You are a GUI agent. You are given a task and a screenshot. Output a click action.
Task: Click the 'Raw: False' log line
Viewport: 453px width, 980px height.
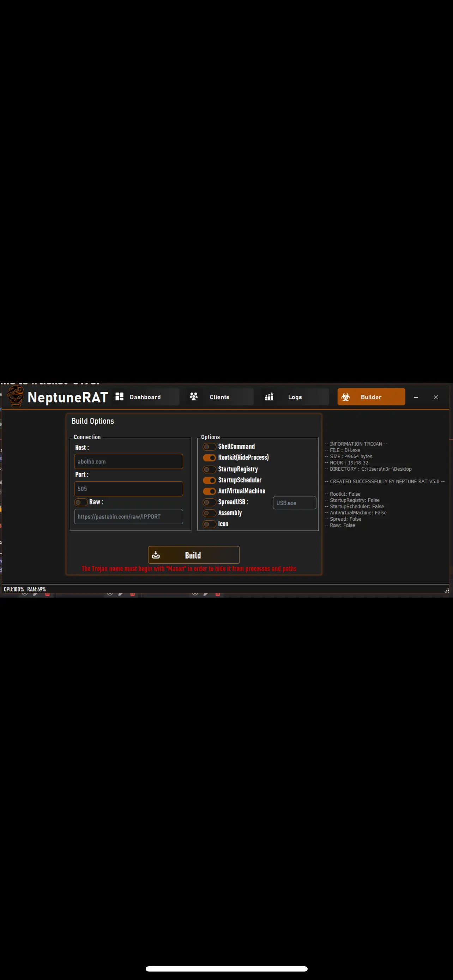pos(340,525)
